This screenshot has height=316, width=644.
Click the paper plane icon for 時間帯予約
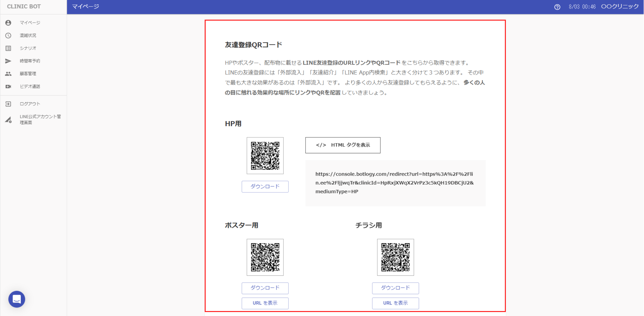tap(8, 61)
